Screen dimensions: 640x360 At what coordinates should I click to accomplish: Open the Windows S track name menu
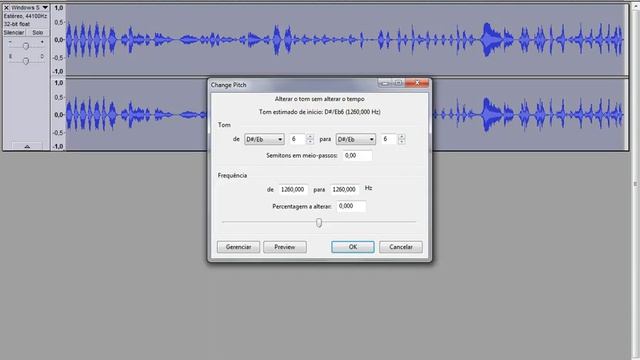coord(29,7)
